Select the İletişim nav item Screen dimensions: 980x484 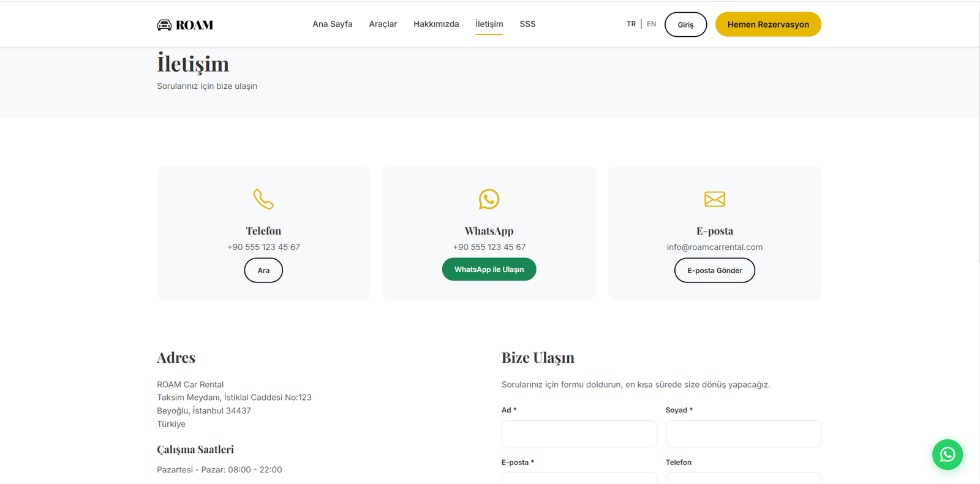coord(489,24)
